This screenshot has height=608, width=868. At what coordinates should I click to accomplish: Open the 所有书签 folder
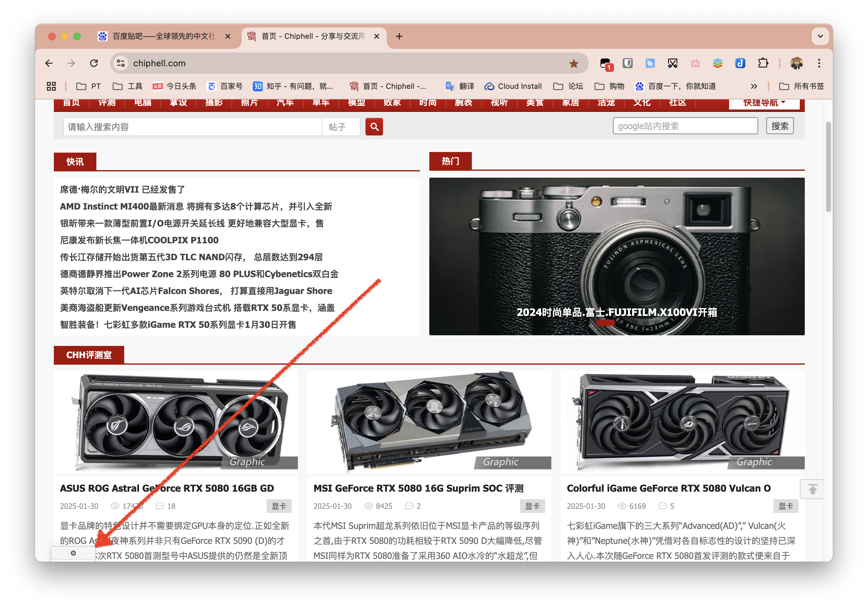tap(801, 86)
